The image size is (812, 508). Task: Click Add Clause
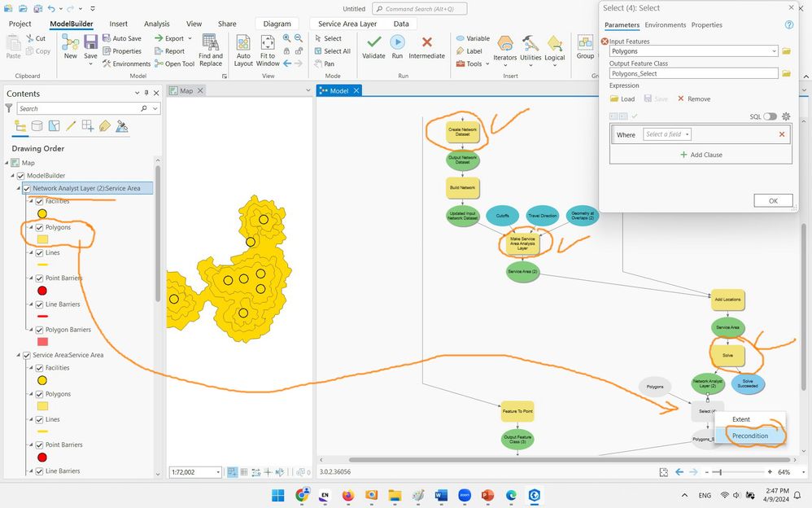pyautogui.click(x=701, y=155)
